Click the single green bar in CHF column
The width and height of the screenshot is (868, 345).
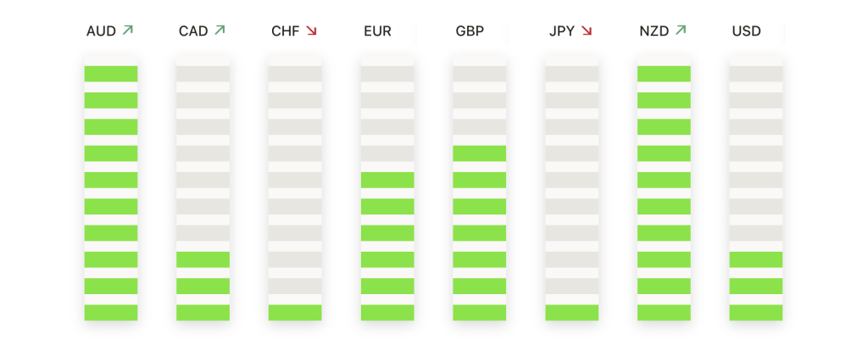(x=295, y=312)
